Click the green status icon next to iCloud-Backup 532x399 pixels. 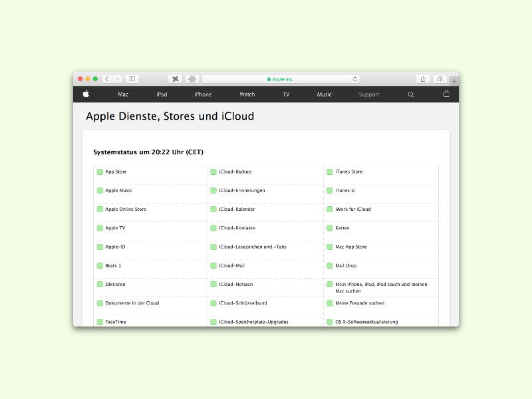[213, 172]
